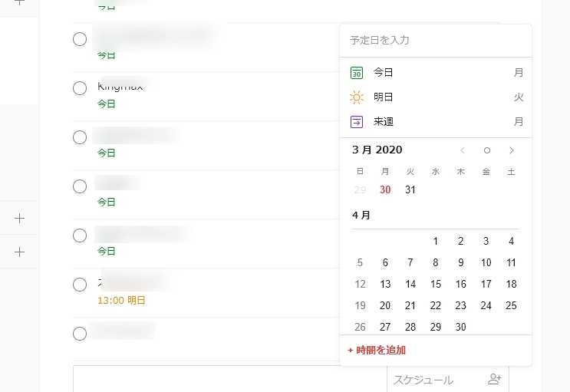570x392 pixels.
Task: Go to next month in calendar
Action: coord(512,150)
